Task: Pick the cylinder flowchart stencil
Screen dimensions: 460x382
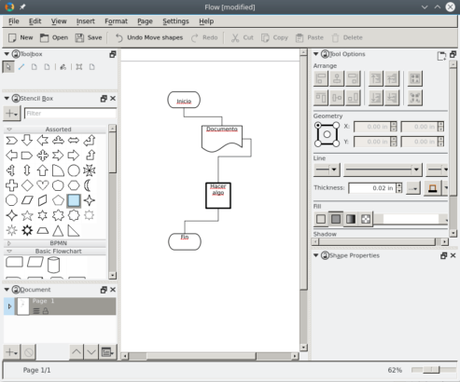Action: pyautogui.click(x=54, y=265)
